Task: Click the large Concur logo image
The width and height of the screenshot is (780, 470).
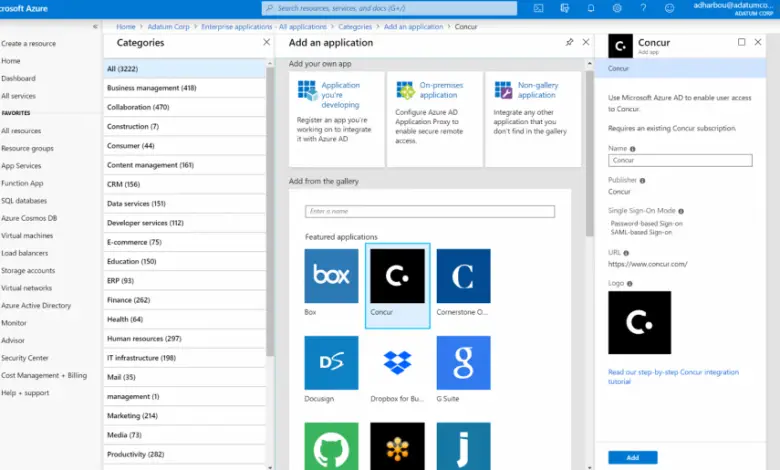Action: [639, 322]
